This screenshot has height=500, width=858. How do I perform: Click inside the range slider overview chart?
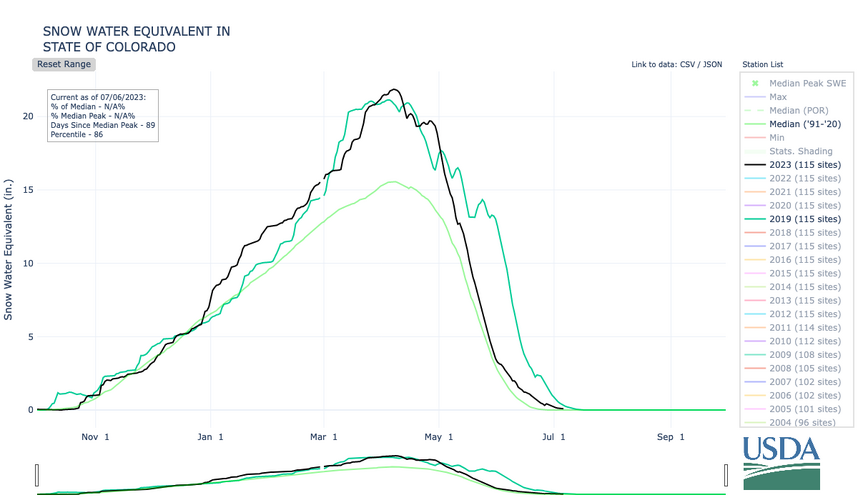click(381, 475)
